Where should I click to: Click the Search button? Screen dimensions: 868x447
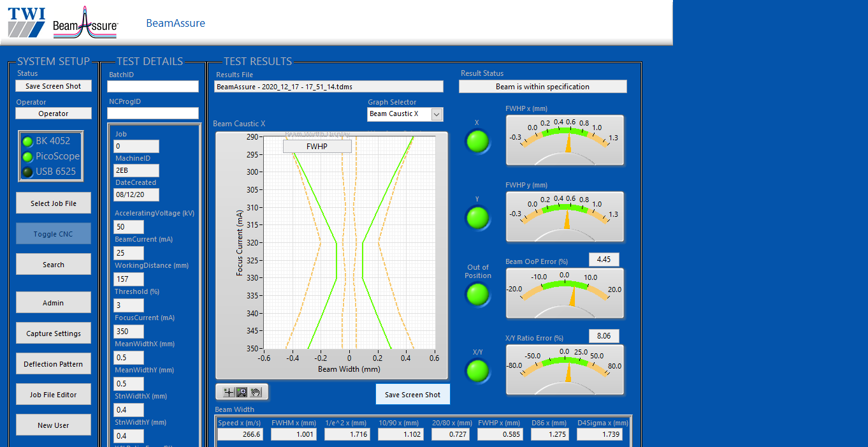(x=54, y=265)
